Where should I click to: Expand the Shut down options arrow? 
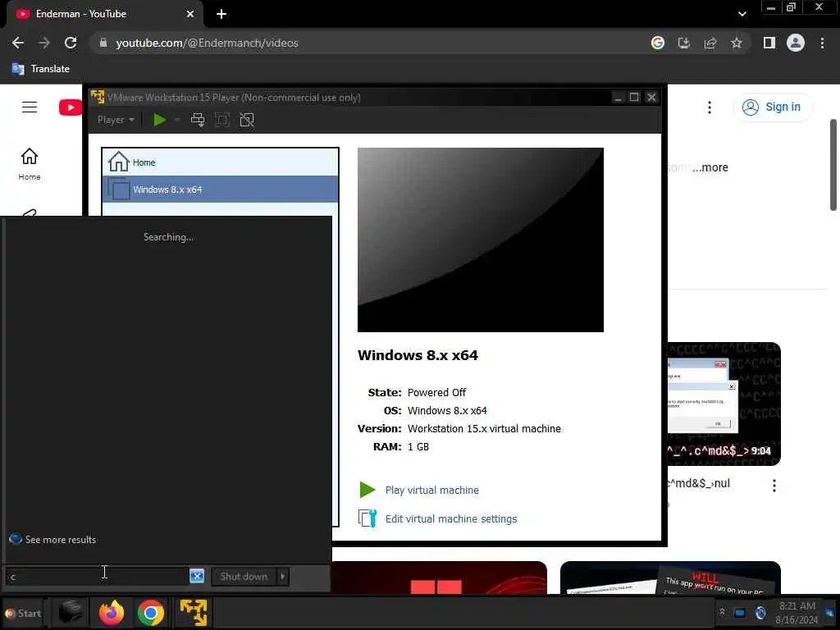(x=282, y=577)
